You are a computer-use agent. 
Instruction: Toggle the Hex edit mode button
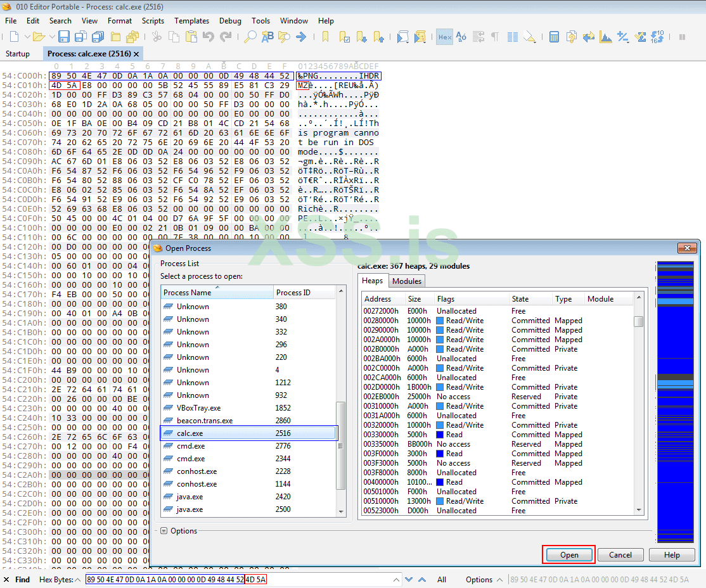(x=445, y=37)
